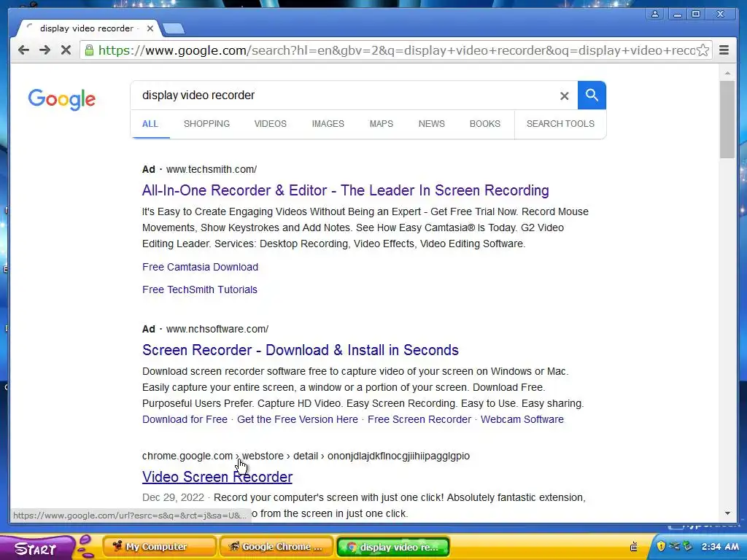
Task: Open the Video Screen Recorder result
Action: 217,477
